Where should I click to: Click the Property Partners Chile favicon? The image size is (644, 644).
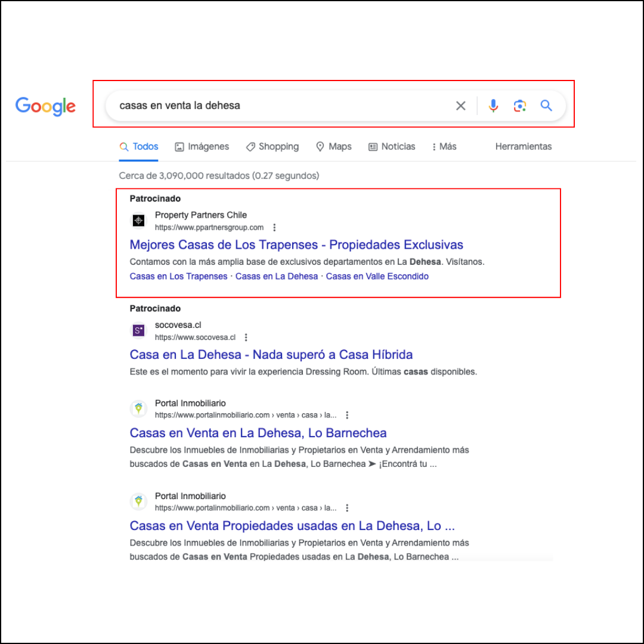point(138,221)
